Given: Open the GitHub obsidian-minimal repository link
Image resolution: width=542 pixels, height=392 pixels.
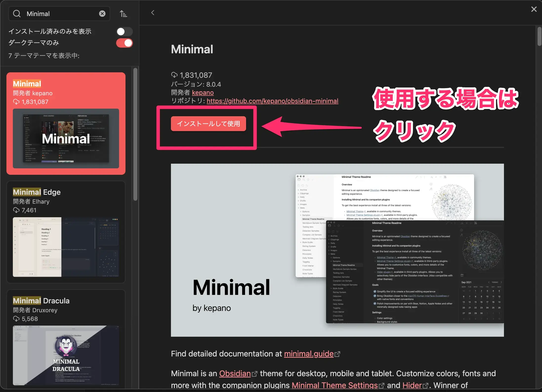Looking at the screenshot, I should pos(272,101).
